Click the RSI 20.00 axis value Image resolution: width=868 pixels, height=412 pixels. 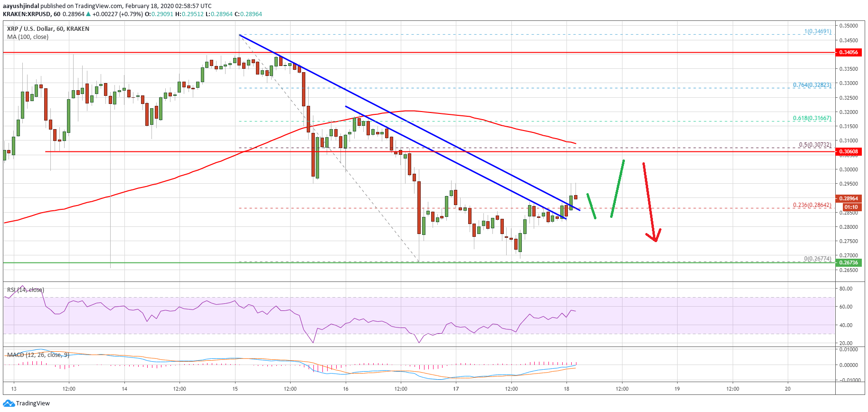coord(846,343)
